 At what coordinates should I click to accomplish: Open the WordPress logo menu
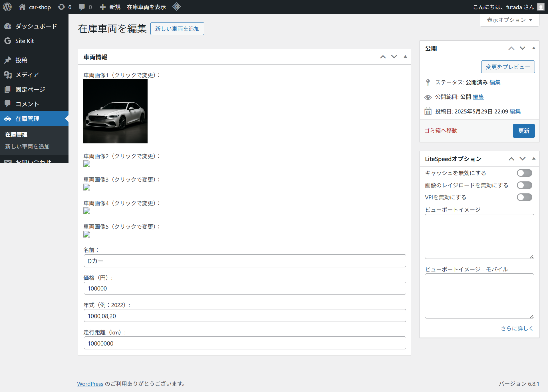coord(7,7)
